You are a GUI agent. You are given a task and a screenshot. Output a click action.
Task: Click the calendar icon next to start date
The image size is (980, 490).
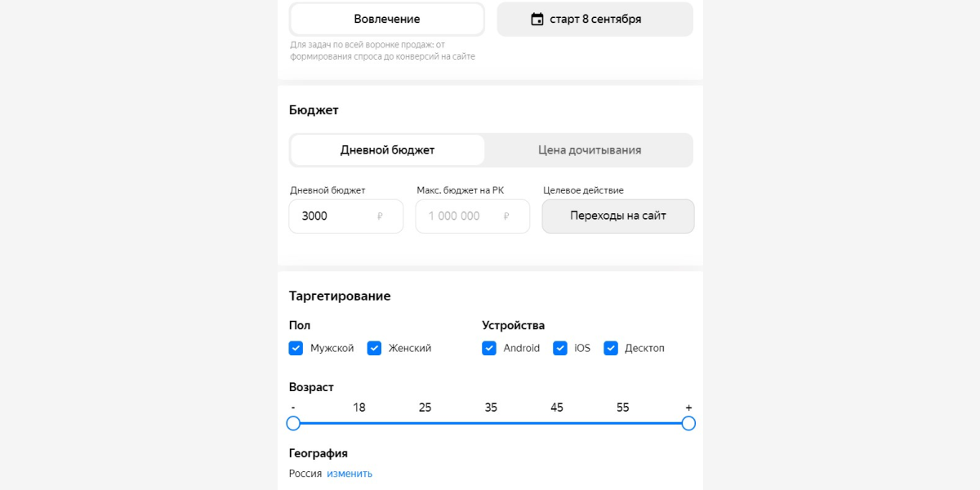[x=537, y=19]
